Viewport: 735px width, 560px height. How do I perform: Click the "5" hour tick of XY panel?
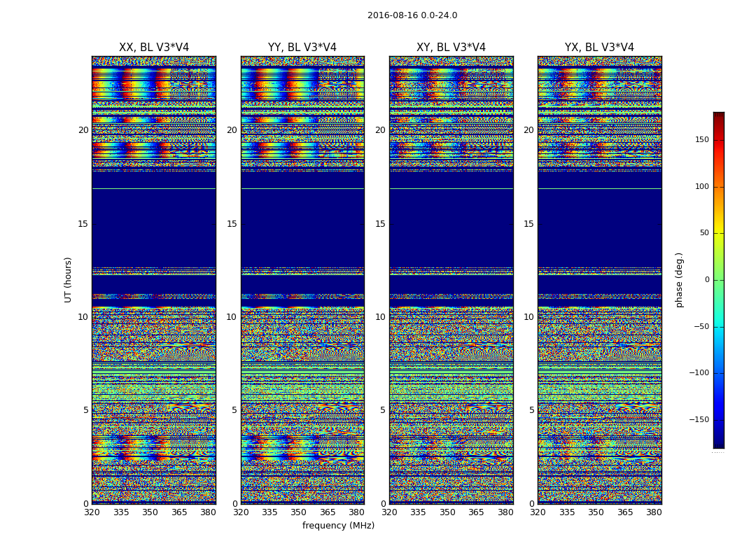(383, 410)
